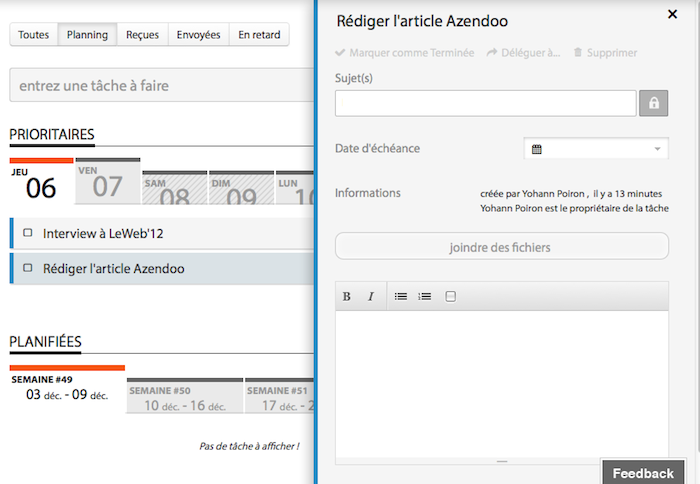Viewport: 700px width, 484px height.
Task: Close the task detail panel
Action: [x=672, y=14]
